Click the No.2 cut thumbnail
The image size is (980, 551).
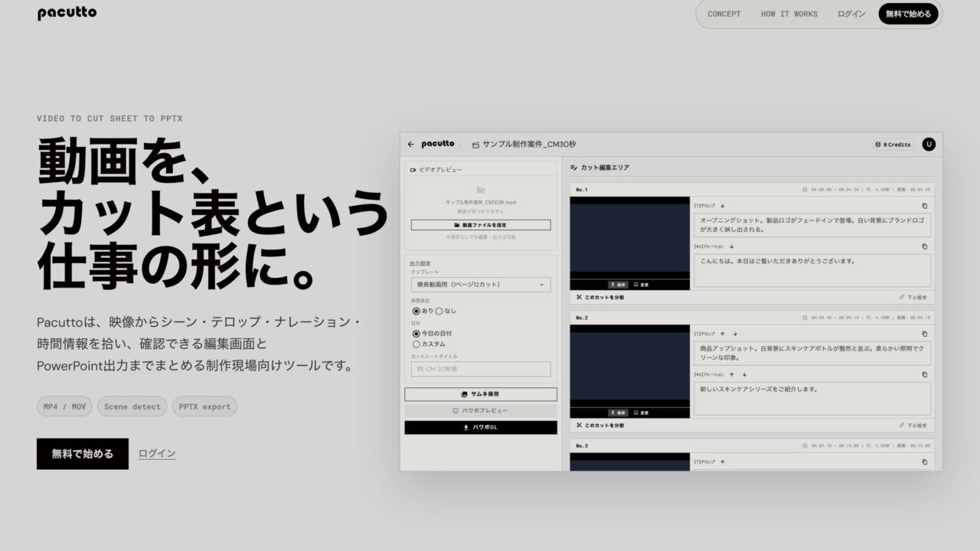tap(629, 366)
